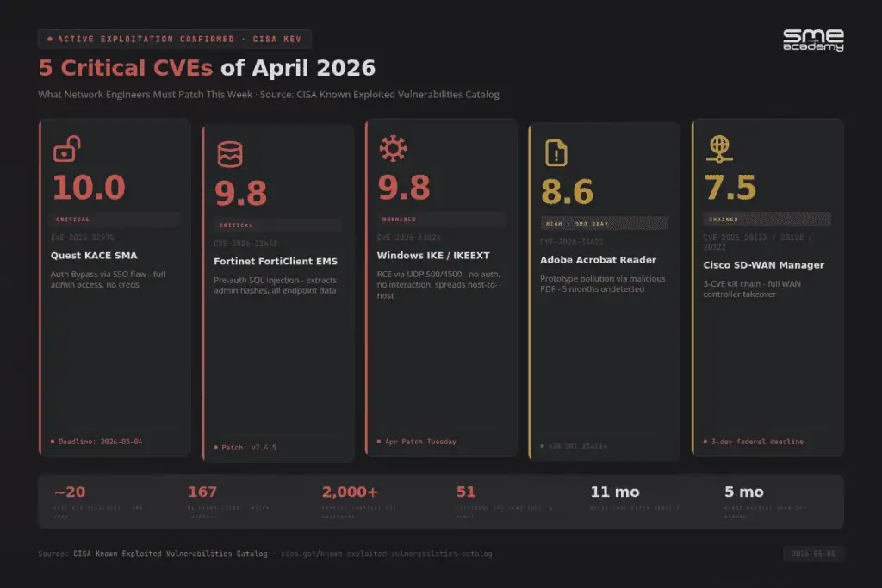Click the file alert icon on the Adobe card
Viewport: 882px width, 588px height.
[x=556, y=153]
